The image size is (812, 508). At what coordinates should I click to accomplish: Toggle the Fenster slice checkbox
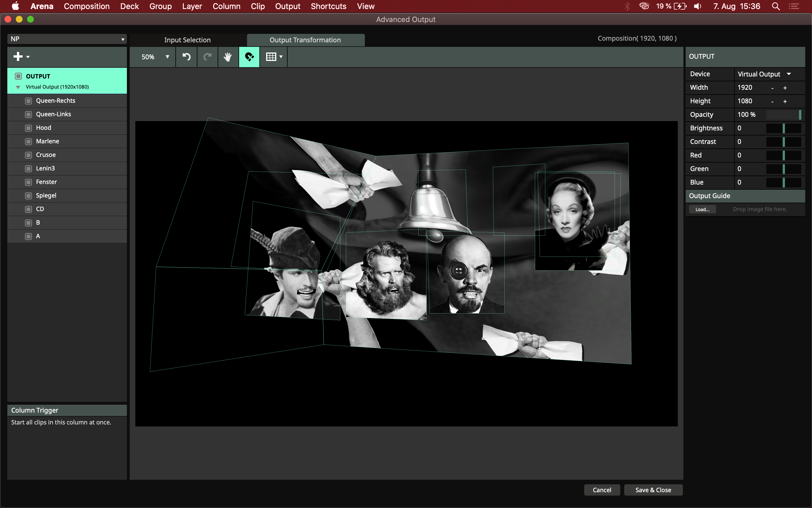click(28, 182)
